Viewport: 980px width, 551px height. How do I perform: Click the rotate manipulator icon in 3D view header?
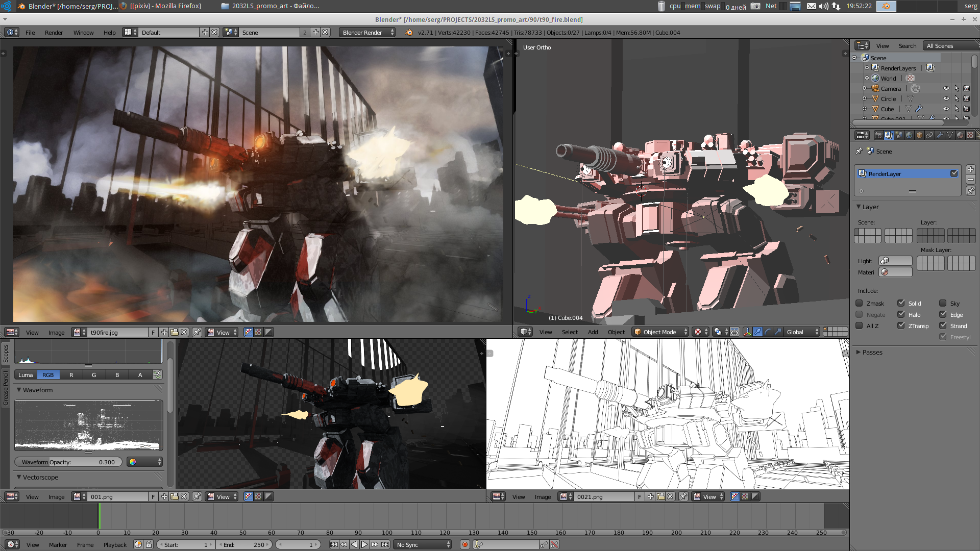[x=768, y=332]
